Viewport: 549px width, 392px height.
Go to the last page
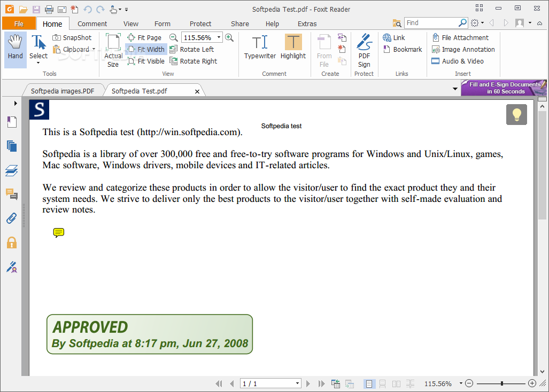pyautogui.click(x=321, y=383)
